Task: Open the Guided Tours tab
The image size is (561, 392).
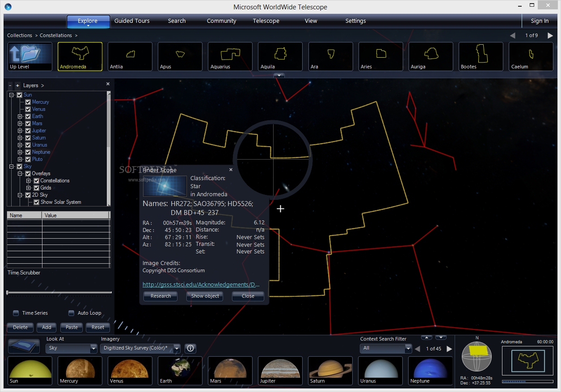Action: (132, 21)
